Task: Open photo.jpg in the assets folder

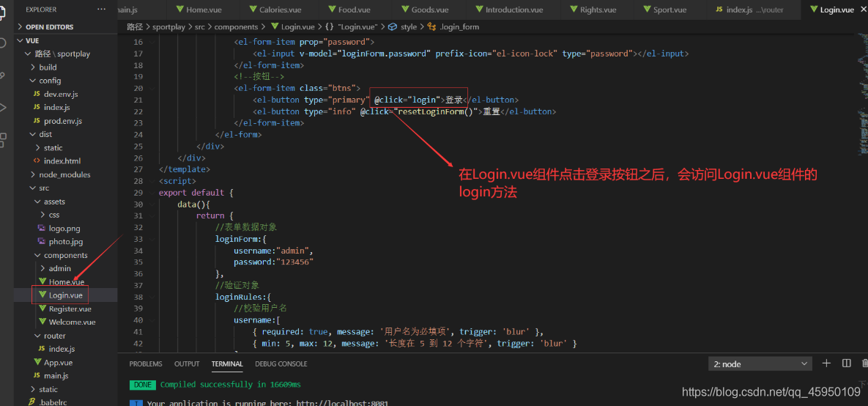Action: pyautogui.click(x=65, y=242)
